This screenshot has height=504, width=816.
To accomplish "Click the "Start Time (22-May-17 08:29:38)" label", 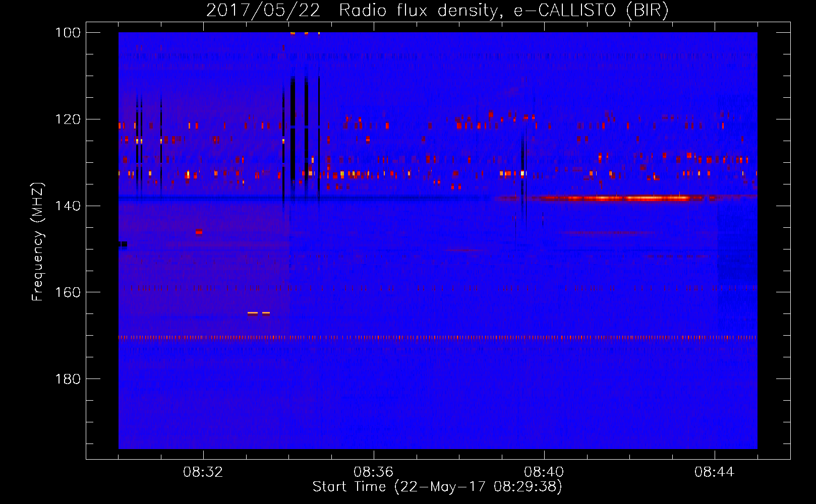I will pos(437,487).
